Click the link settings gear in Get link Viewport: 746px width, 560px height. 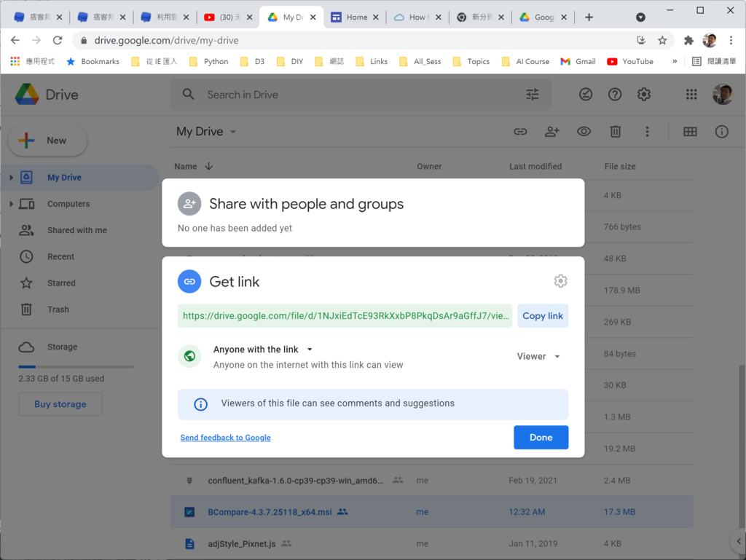point(560,281)
